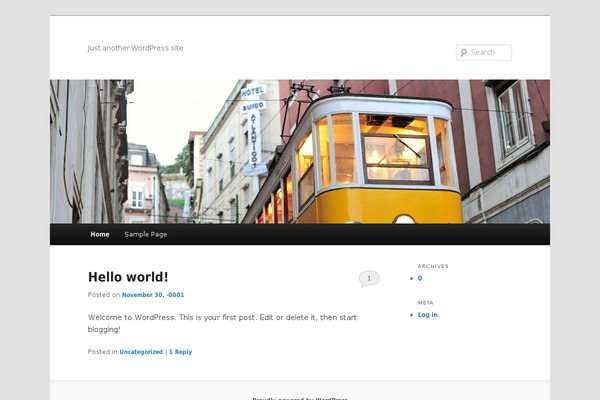The width and height of the screenshot is (600, 400).
Task: Focus the Search input field
Action: click(484, 52)
